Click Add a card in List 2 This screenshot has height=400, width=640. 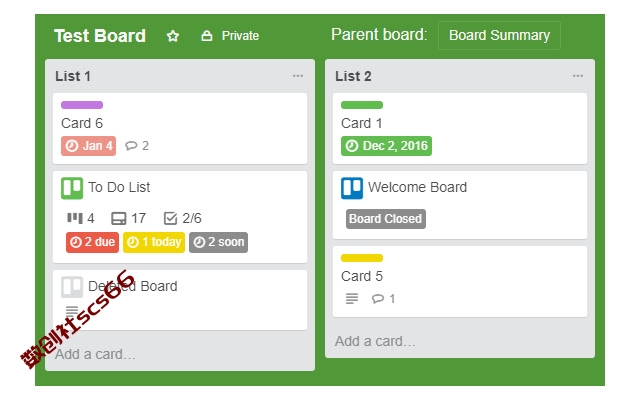click(375, 341)
